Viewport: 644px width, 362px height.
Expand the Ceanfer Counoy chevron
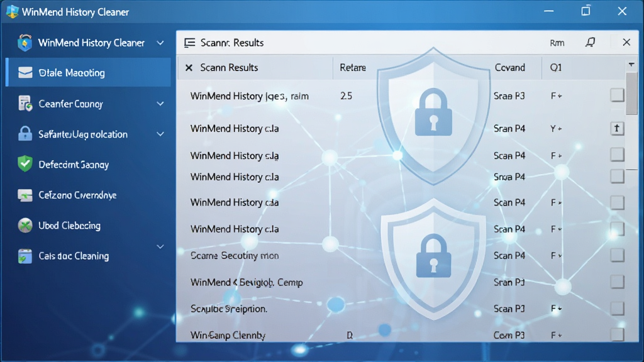(160, 104)
